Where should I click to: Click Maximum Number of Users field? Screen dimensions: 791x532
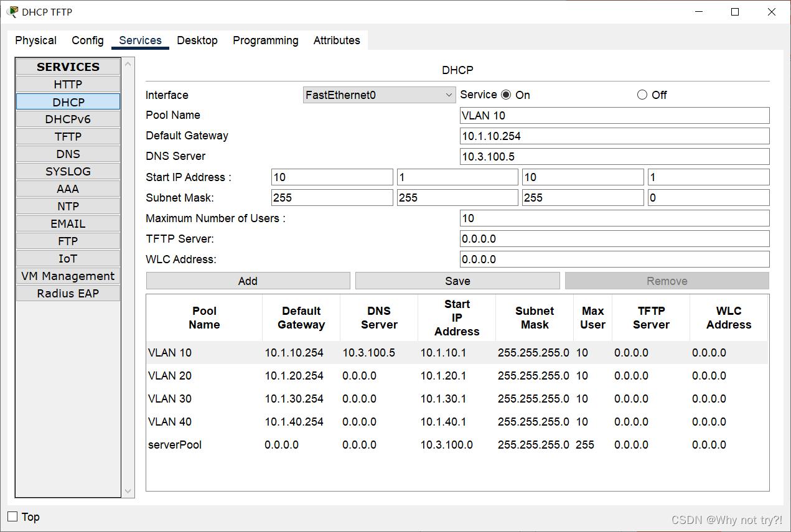pos(614,218)
